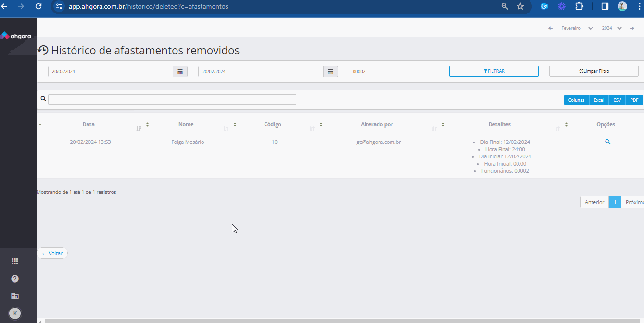This screenshot has width=644, height=323.
Task: View details magnifier in Opções column
Action: point(608,142)
